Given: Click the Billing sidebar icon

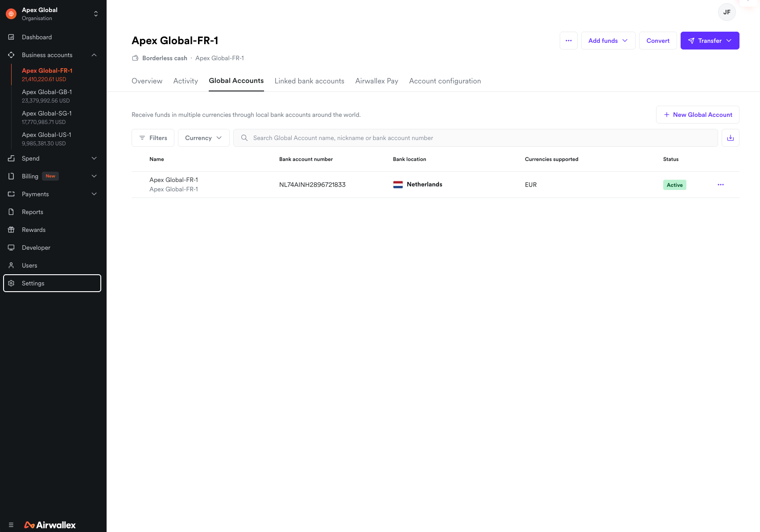Looking at the screenshot, I should (11, 176).
